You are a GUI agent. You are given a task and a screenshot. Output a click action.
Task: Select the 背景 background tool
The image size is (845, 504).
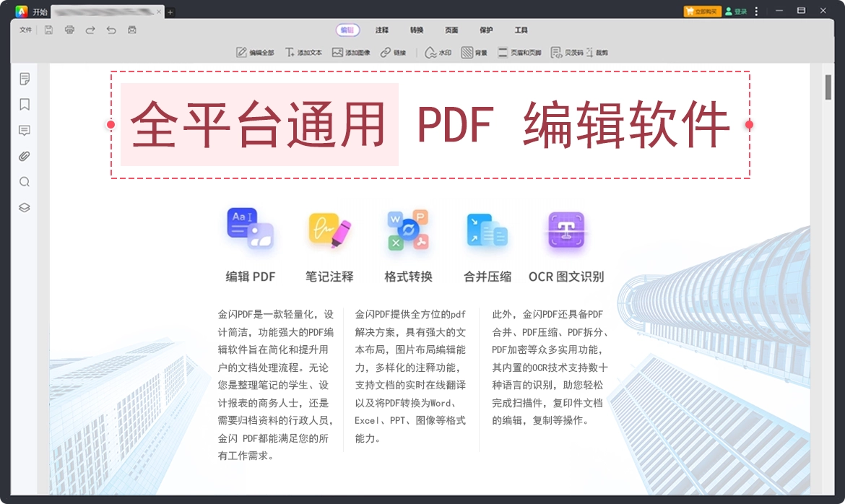click(x=474, y=52)
